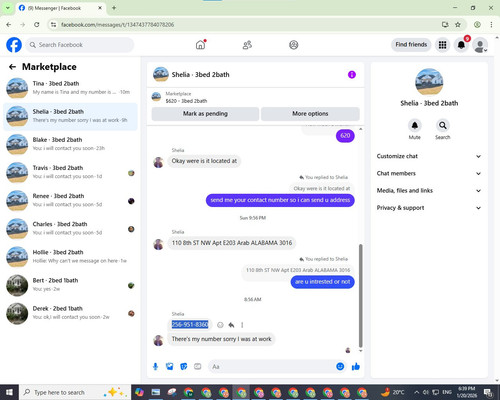The width and height of the screenshot is (500, 400).
Task: Open Derek 2bed 1bath conversation
Action: coord(70,313)
